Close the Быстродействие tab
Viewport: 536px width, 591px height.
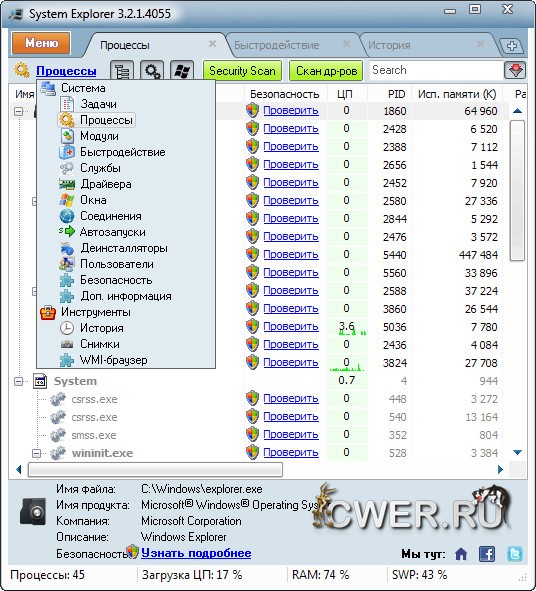[346, 44]
